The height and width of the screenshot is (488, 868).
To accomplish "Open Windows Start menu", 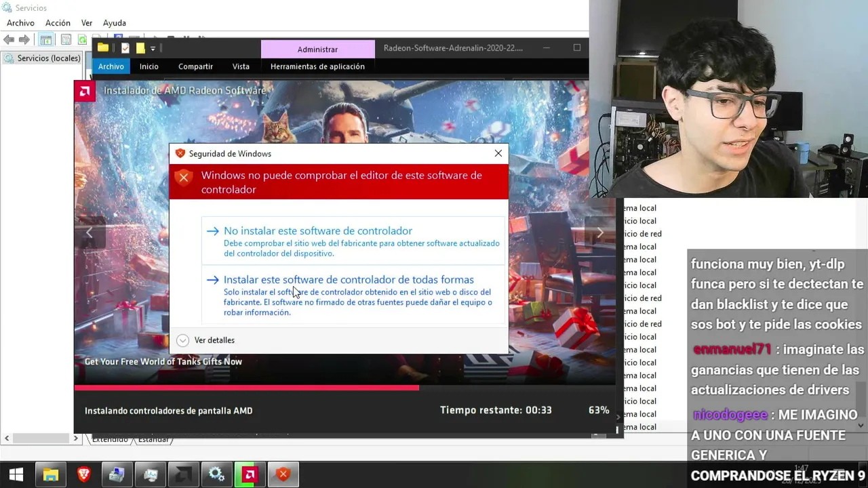I will (x=16, y=474).
